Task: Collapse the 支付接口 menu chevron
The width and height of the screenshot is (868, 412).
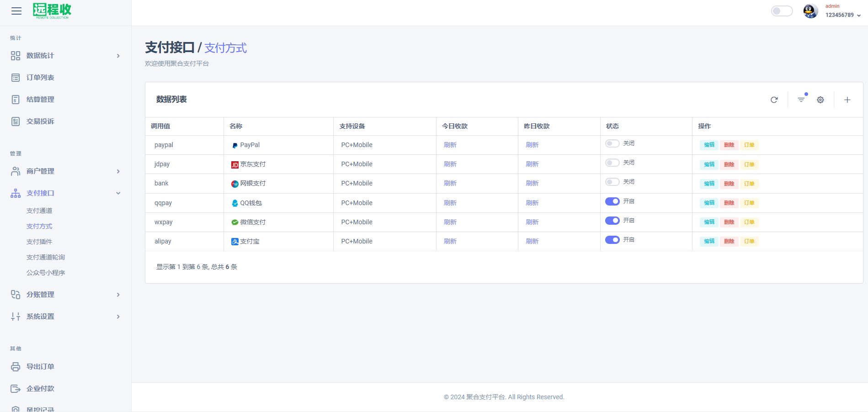Action: (x=118, y=193)
